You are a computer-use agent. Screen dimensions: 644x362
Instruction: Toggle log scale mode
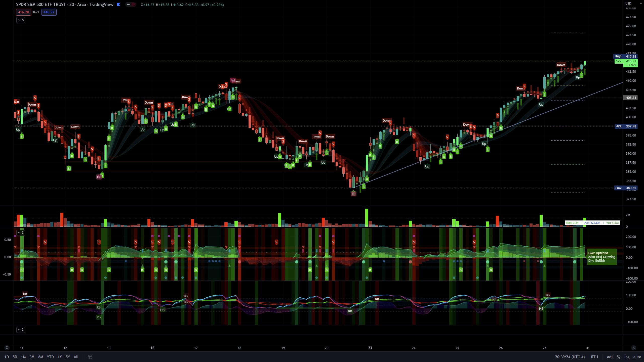coord(627,357)
